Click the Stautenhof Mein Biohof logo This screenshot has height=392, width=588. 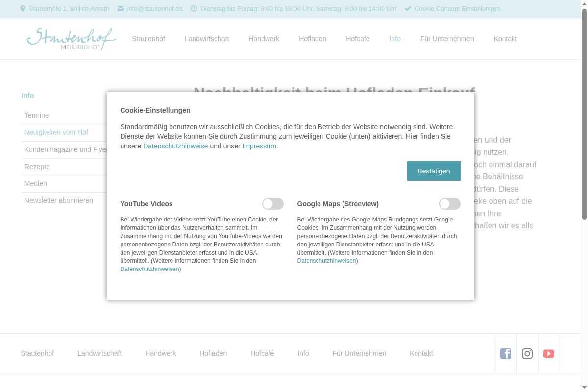point(72,39)
